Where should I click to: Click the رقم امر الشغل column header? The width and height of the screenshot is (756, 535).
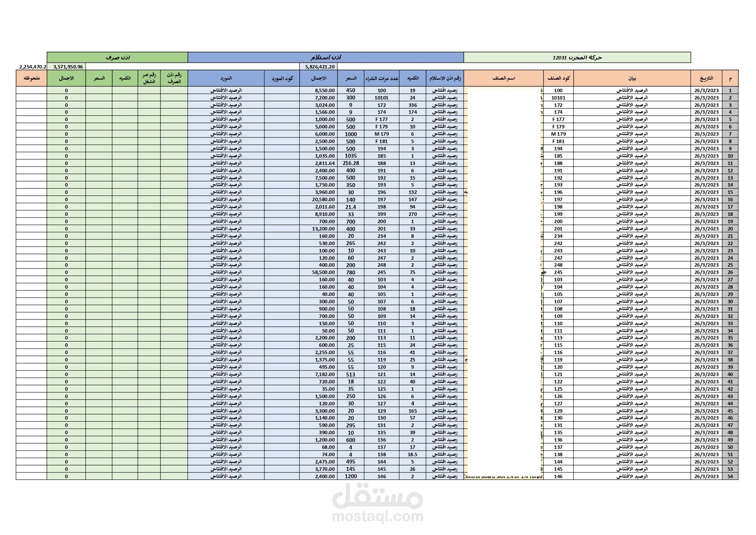coord(149,78)
